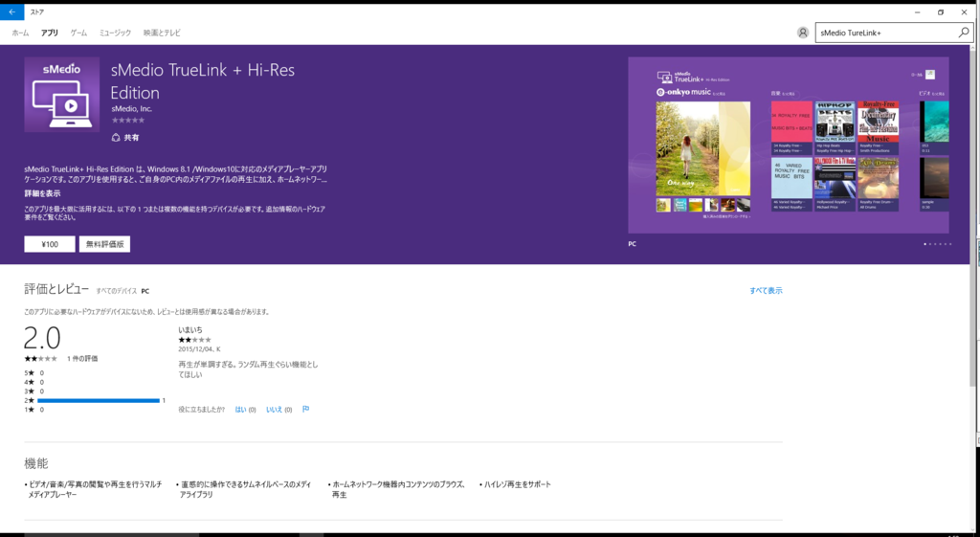Open the 映画とテレビ tab
This screenshot has height=537, width=980.
(x=162, y=33)
